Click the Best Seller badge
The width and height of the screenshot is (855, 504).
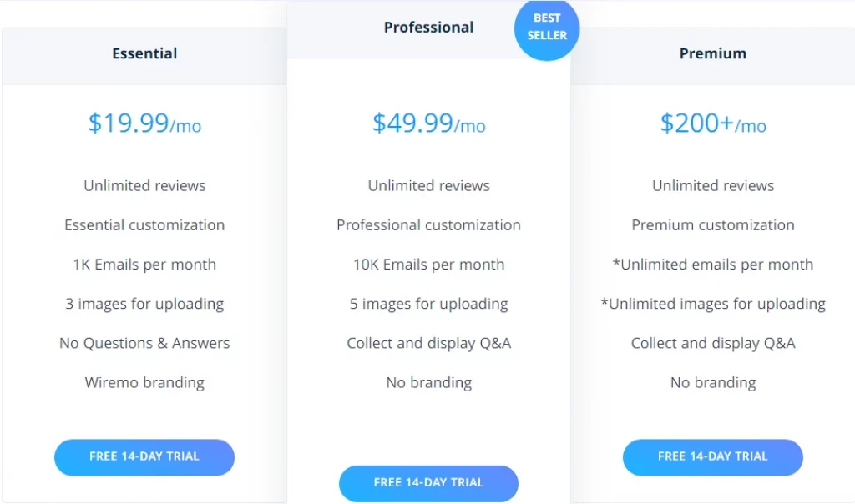pyautogui.click(x=546, y=29)
